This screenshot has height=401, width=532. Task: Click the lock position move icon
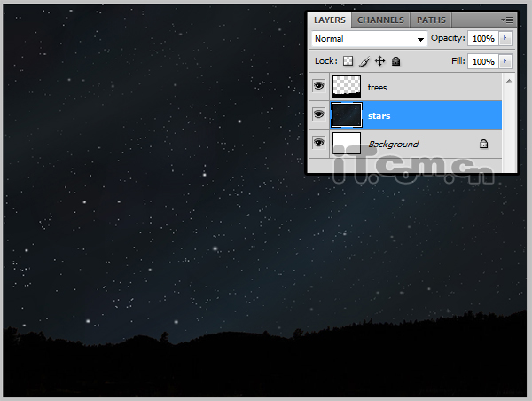pos(380,61)
